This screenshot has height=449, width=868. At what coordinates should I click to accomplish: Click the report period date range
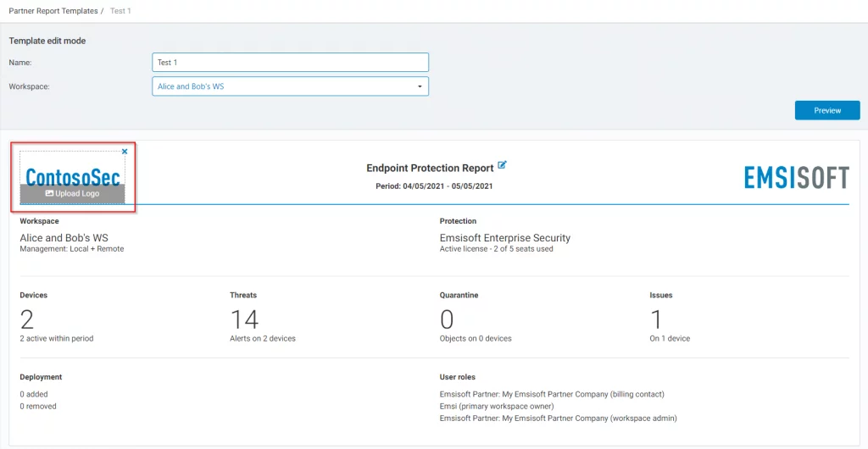(434, 186)
